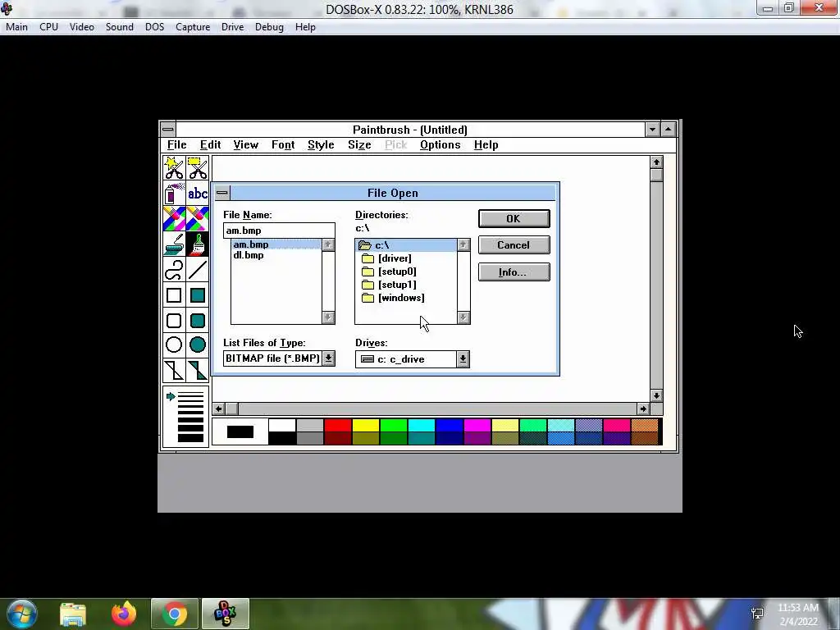
Task: Select the Filled Rounded Box tool
Action: point(198,321)
